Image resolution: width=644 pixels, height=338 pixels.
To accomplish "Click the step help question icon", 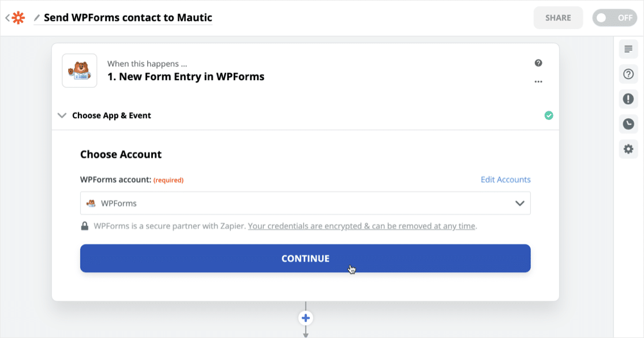I will pyautogui.click(x=538, y=63).
